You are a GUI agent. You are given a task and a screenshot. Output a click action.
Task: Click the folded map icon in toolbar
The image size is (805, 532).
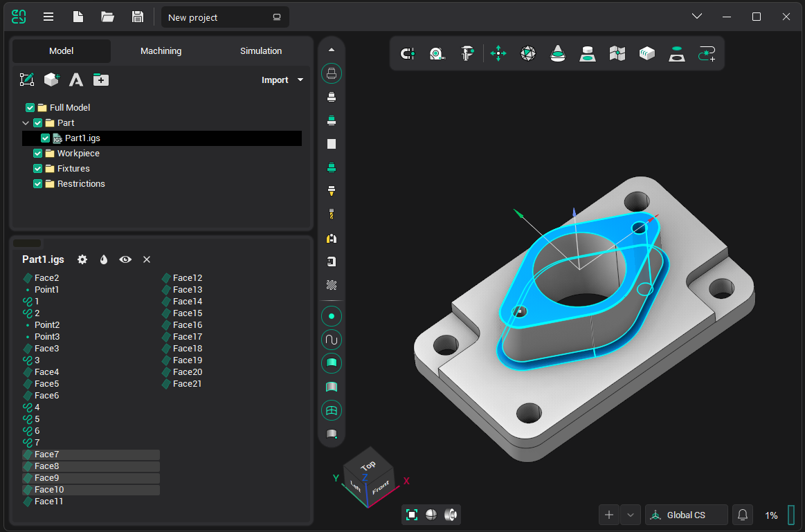(617, 53)
